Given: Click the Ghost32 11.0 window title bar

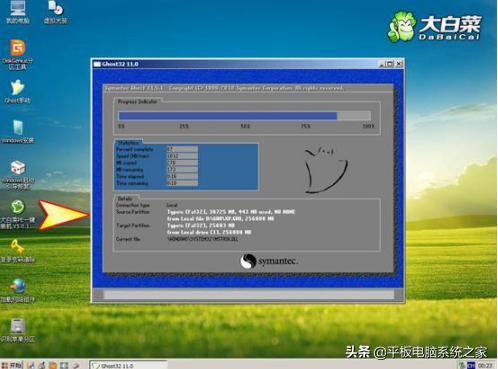Looking at the screenshot, I should click(248, 64).
